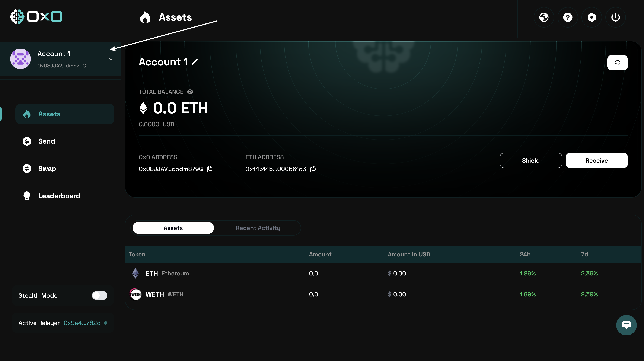Enable Stealth Mode
Viewport: 644px width, 361px height.
[x=99, y=295]
